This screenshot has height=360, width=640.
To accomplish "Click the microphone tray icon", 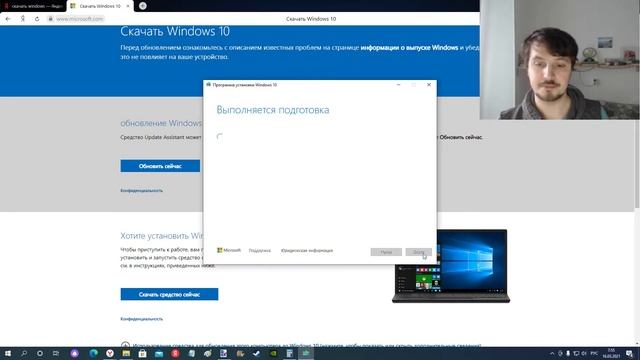I will pyautogui.click(x=568, y=353).
